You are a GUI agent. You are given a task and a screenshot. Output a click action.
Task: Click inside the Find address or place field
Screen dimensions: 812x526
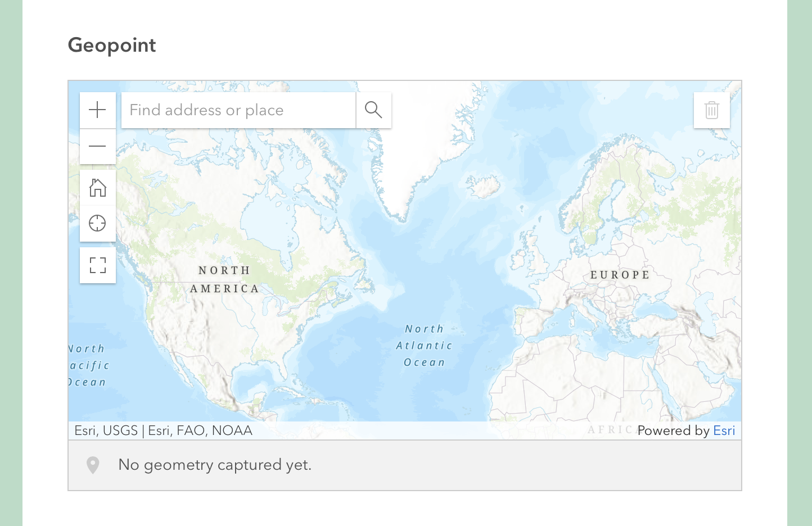236,110
